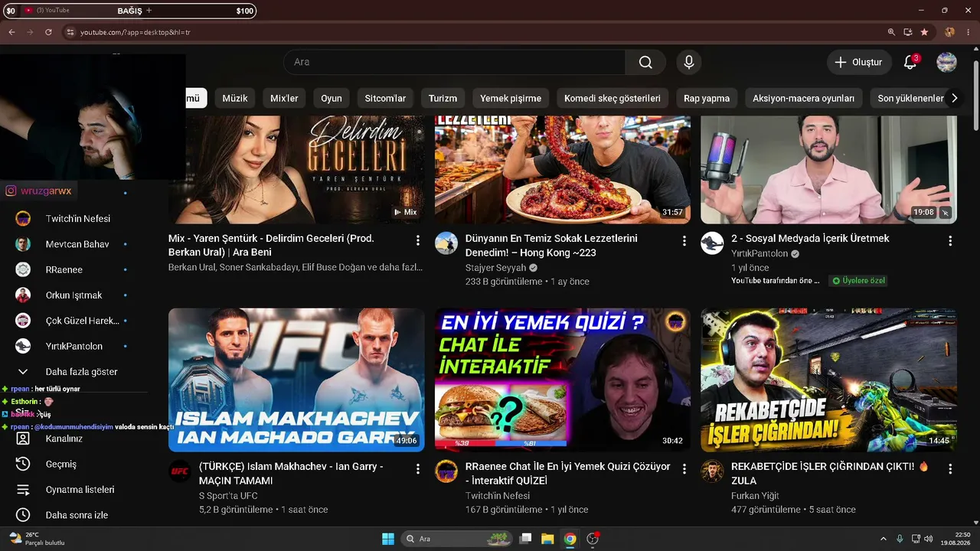The width and height of the screenshot is (980, 551).
Task: Open the install app icon in address bar
Action: (908, 32)
